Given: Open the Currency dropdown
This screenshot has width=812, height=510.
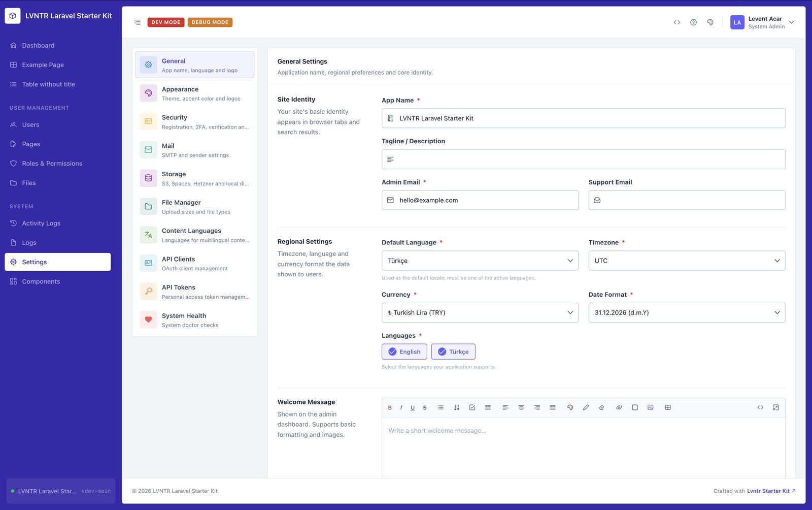Looking at the screenshot, I should [480, 312].
